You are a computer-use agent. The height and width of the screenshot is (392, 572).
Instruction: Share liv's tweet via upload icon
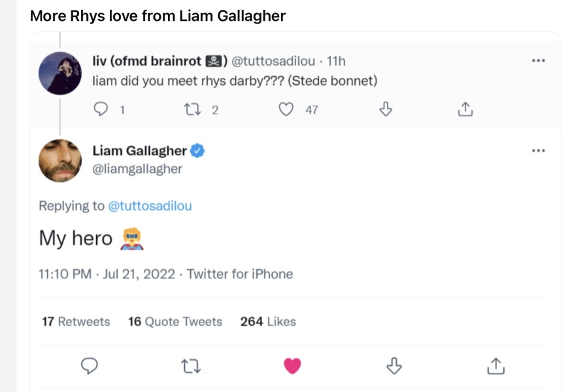point(465,110)
